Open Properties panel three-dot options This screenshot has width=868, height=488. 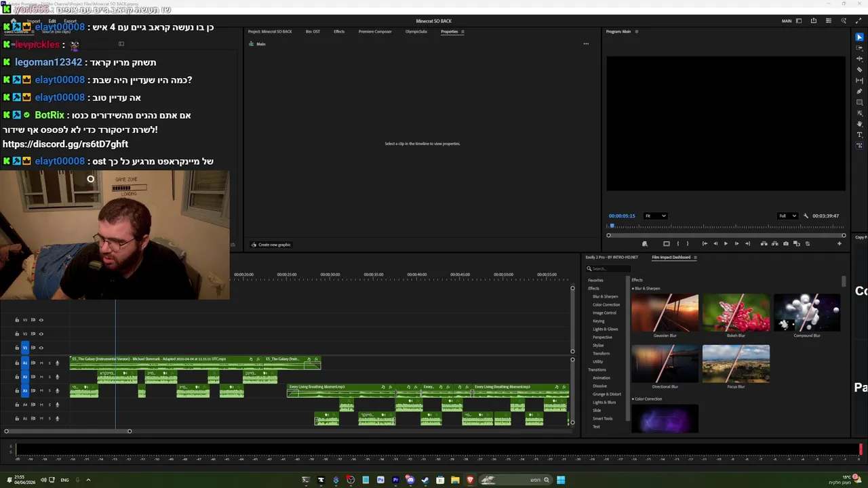(x=586, y=44)
